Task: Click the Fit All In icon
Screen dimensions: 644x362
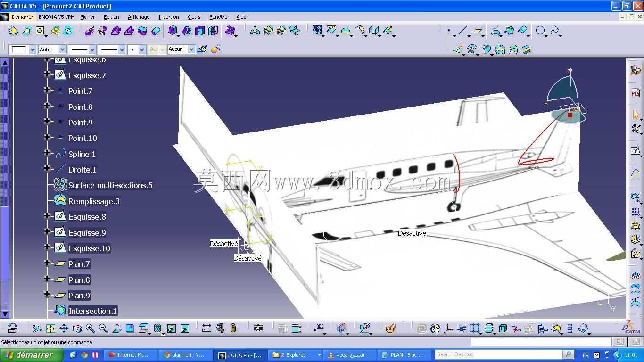Action: point(50,328)
